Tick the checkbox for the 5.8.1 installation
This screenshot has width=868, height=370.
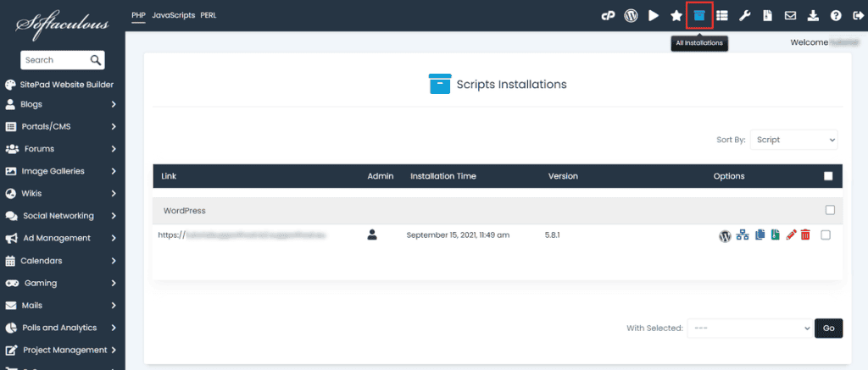(x=826, y=235)
